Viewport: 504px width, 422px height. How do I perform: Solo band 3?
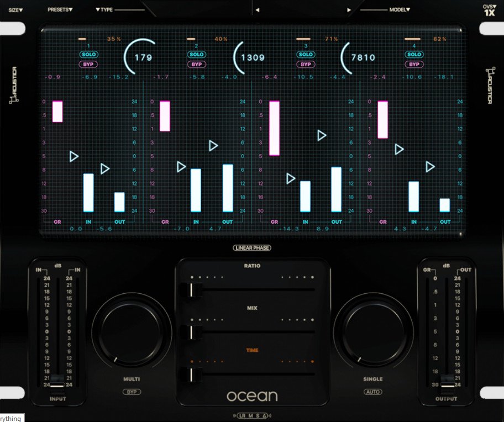pyautogui.click(x=306, y=55)
